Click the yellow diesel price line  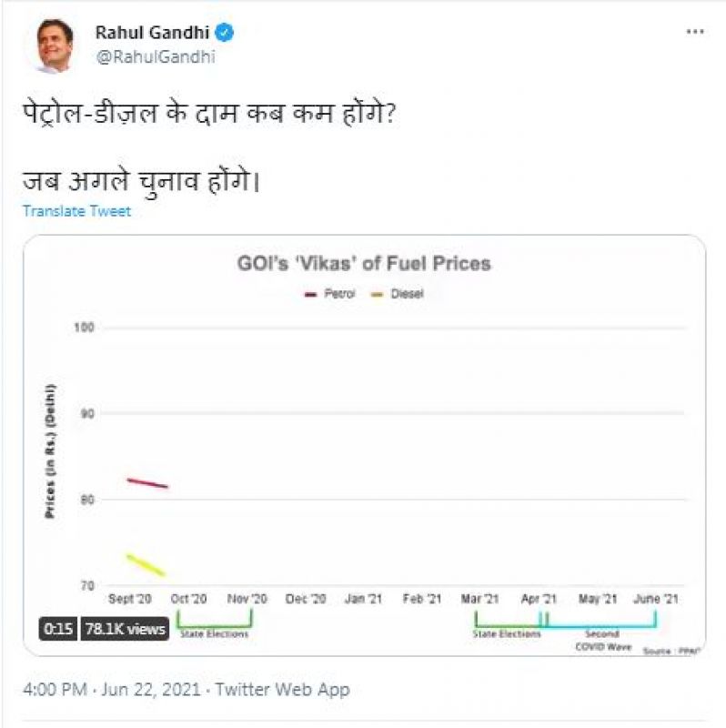(146, 565)
